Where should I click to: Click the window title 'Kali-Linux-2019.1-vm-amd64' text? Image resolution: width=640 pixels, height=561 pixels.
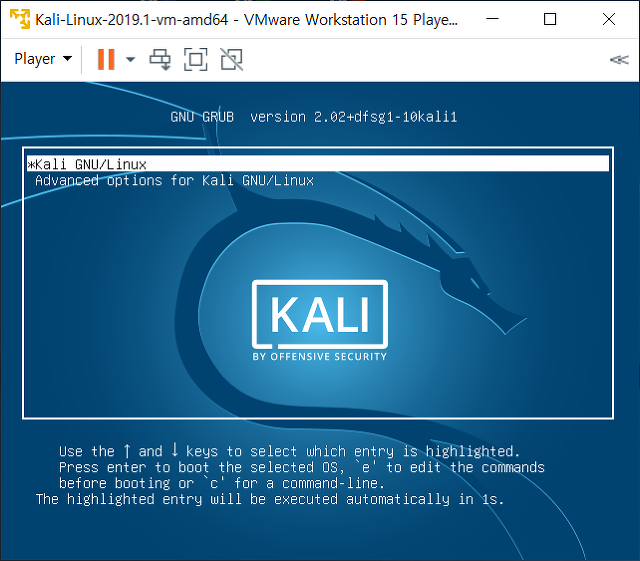[132, 20]
